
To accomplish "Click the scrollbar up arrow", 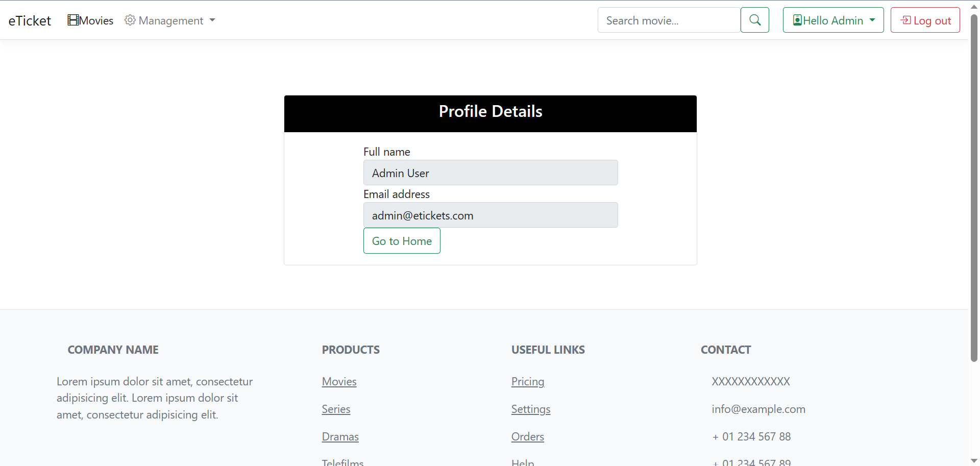I will (974, 6).
